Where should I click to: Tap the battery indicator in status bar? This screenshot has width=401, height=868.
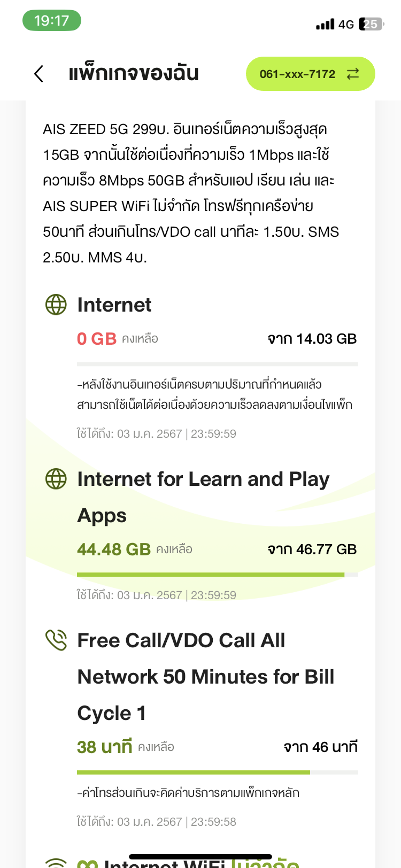click(x=371, y=24)
